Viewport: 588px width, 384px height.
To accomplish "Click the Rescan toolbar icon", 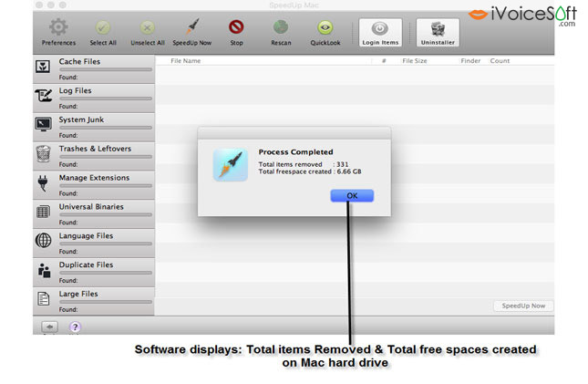I will (281, 27).
